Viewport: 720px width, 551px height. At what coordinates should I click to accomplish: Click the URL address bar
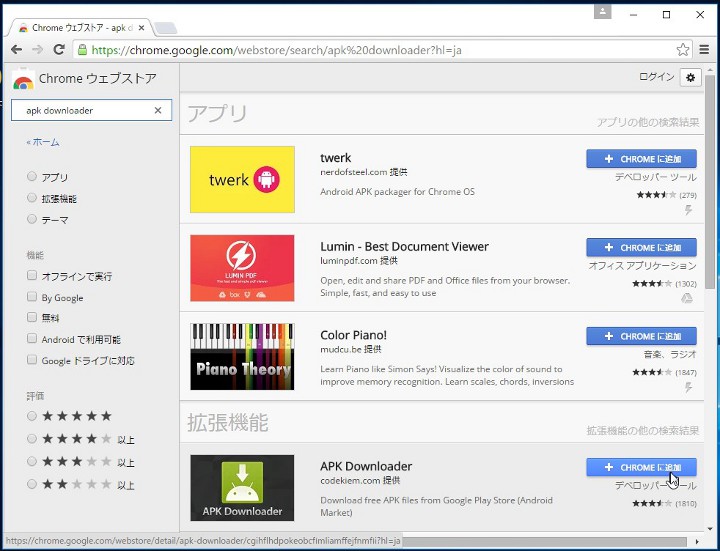coord(377,50)
